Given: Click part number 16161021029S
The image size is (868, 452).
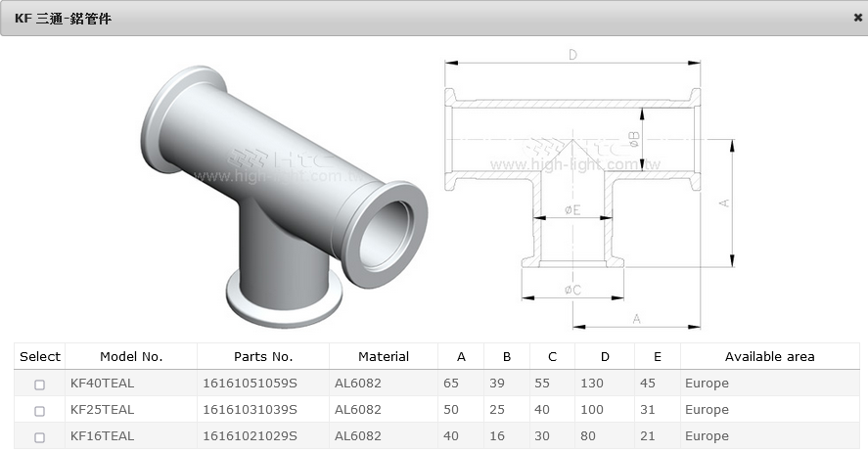Looking at the screenshot, I should coord(250,436).
